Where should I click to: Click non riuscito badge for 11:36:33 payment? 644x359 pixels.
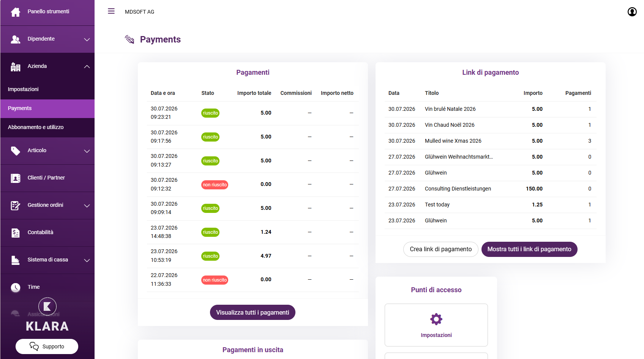tap(215, 280)
